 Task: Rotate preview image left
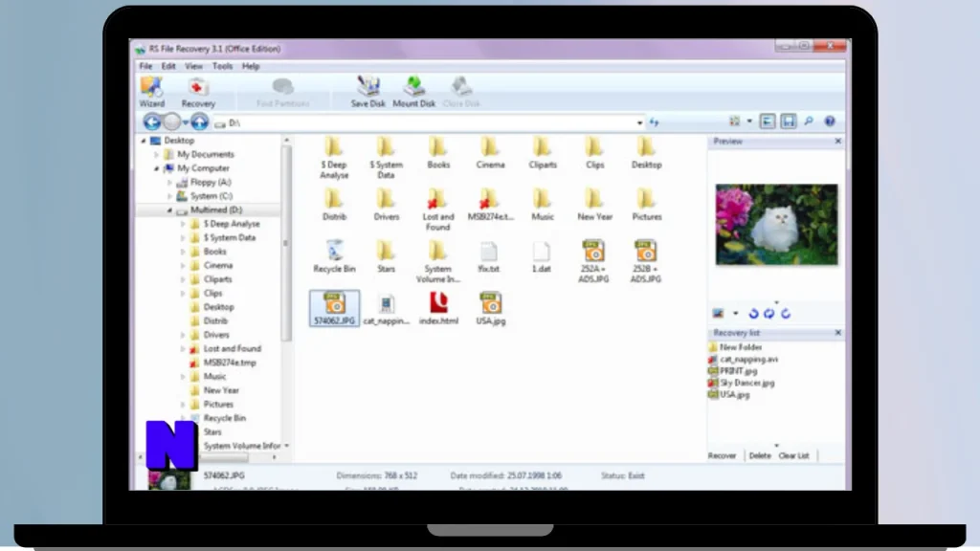pos(754,314)
